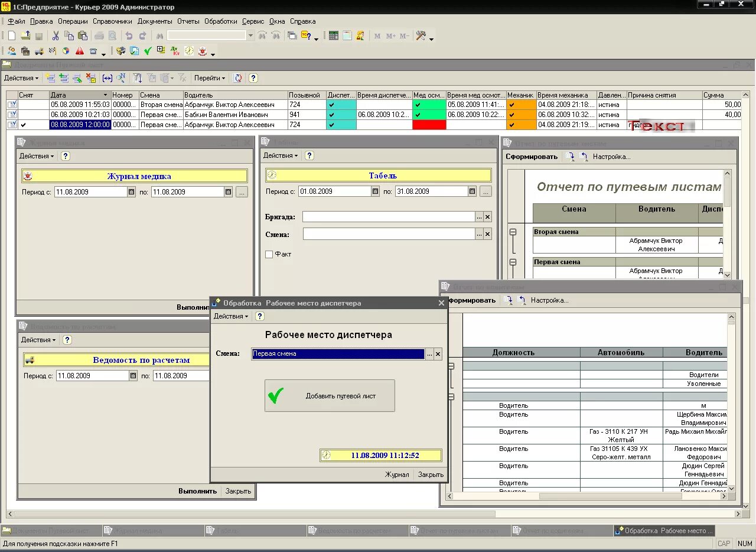Screen dimensions: 756x552
Task: Click the refresh icon in list toolbar
Action: pos(237,78)
